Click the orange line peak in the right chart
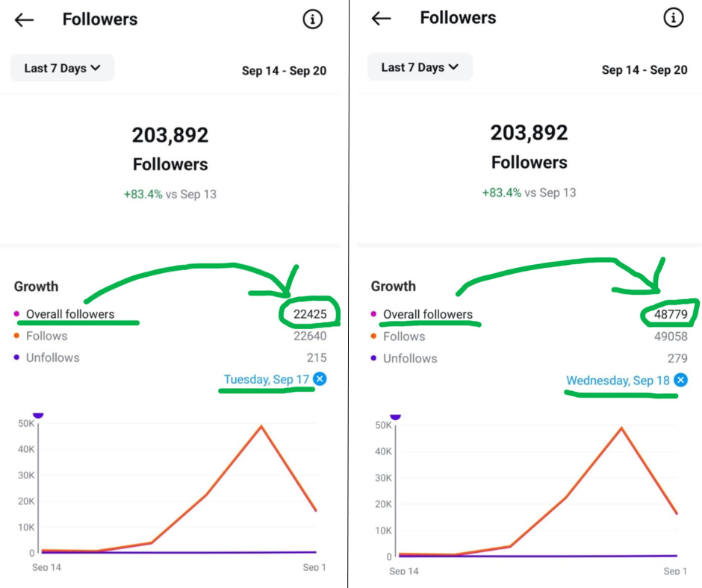Viewport: 702px width, 588px height. click(621, 428)
